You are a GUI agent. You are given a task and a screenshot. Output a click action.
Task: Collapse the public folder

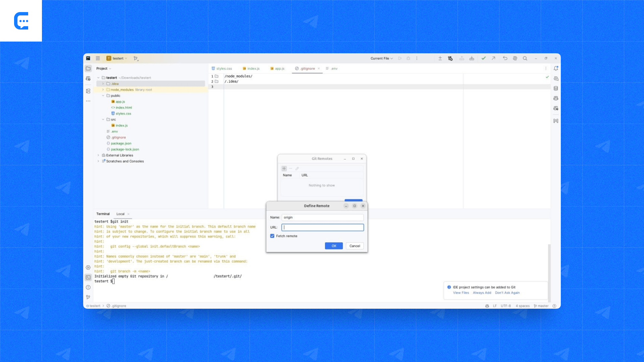coord(103,96)
